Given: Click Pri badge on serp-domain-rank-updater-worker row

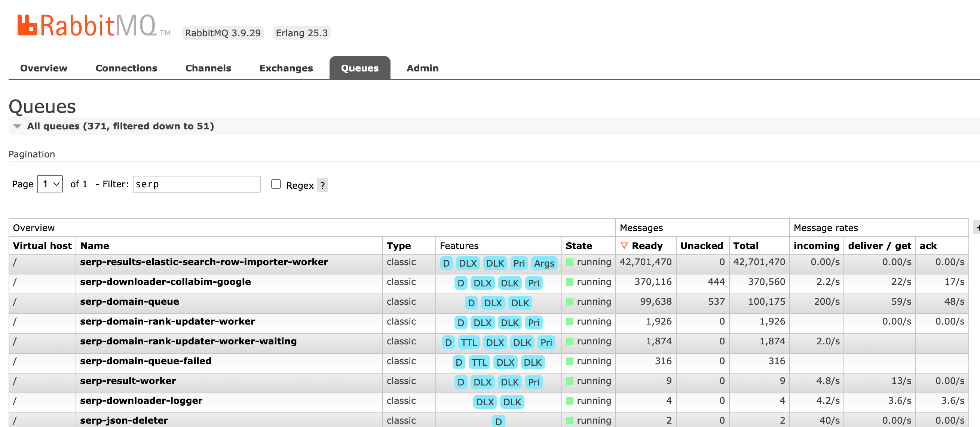Looking at the screenshot, I should pyautogui.click(x=534, y=322).
